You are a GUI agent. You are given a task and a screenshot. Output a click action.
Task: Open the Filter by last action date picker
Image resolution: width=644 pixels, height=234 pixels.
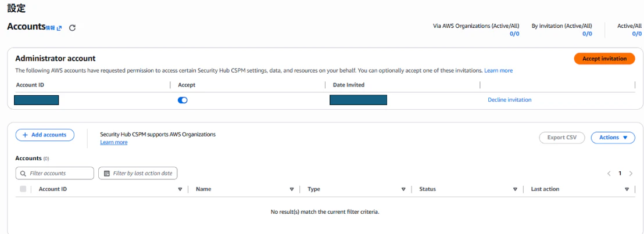click(x=138, y=173)
